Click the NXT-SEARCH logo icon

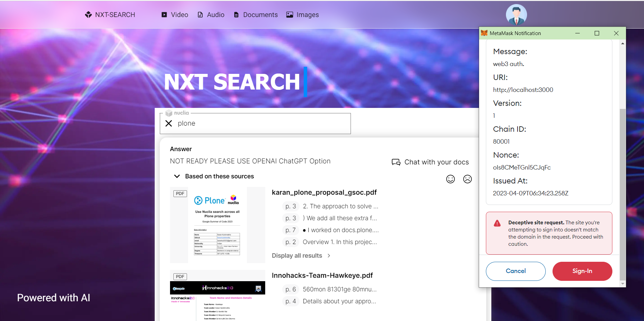(88, 15)
